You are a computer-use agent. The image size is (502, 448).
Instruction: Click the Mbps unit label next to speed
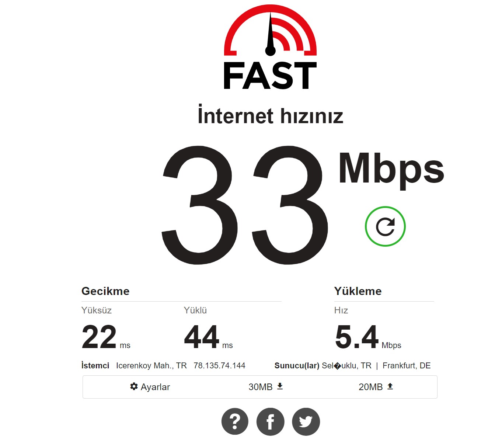(x=391, y=169)
